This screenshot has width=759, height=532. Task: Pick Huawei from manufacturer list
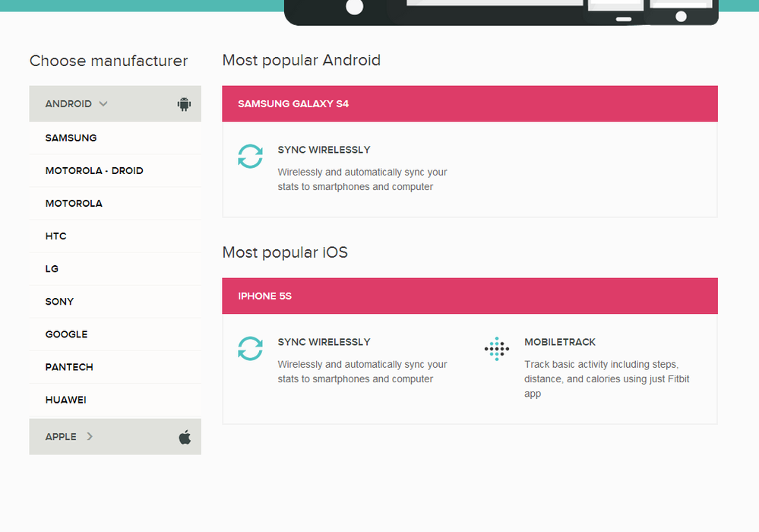[115, 400]
